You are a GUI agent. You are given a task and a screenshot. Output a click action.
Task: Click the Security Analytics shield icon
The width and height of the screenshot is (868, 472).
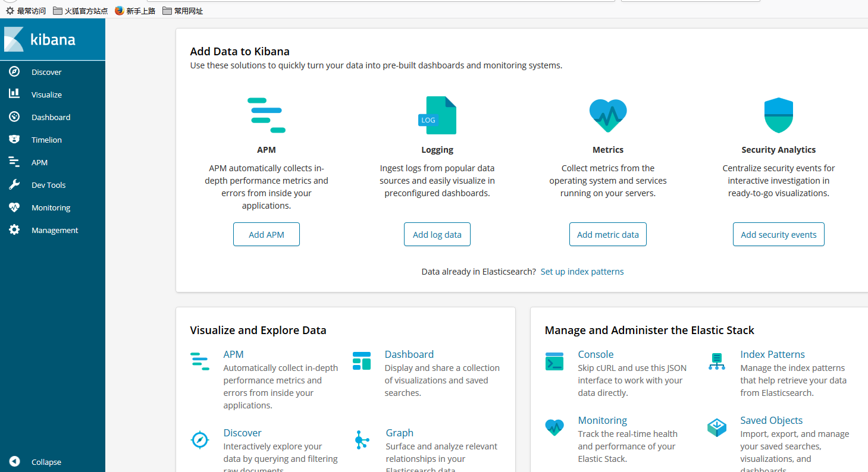[779, 115]
